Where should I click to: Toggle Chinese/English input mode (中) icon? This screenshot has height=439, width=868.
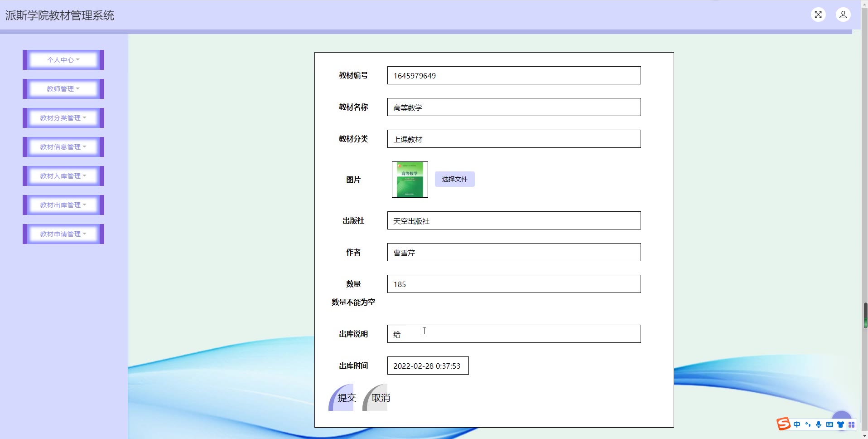[x=797, y=424]
